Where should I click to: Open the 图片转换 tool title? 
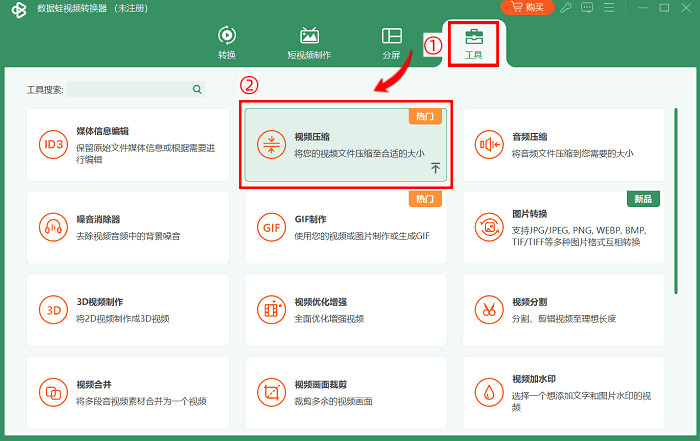(529, 214)
